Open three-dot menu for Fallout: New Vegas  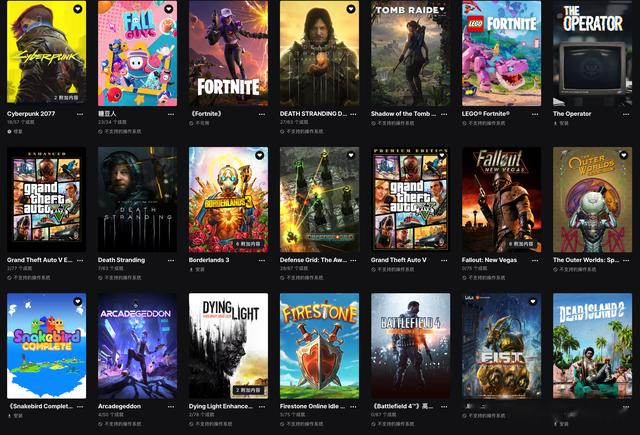(535, 260)
